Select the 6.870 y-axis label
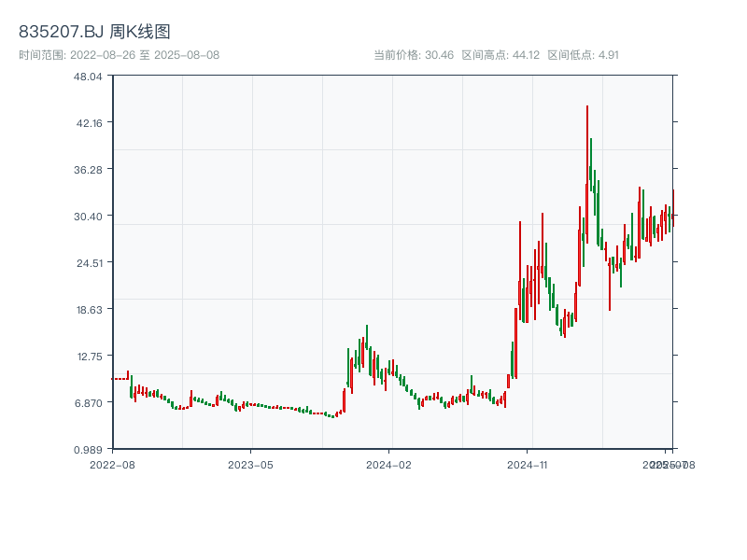The height and width of the screenshot is (560, 747). click(88, 403)
